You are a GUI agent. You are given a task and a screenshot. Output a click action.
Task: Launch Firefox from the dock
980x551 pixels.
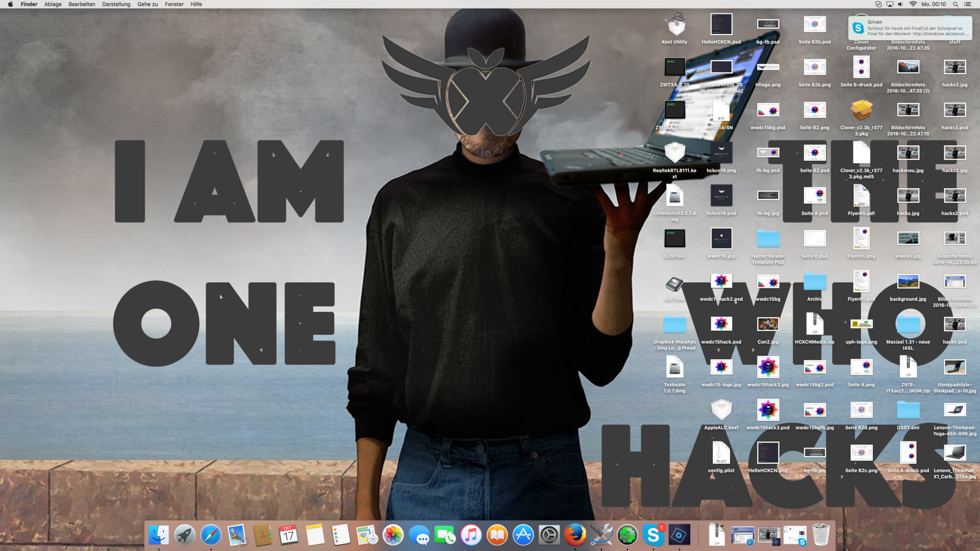coord(575,535)
